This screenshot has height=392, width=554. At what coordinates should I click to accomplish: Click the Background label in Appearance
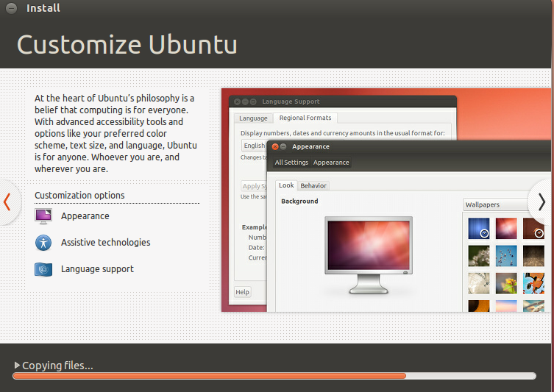click(299, 202)
